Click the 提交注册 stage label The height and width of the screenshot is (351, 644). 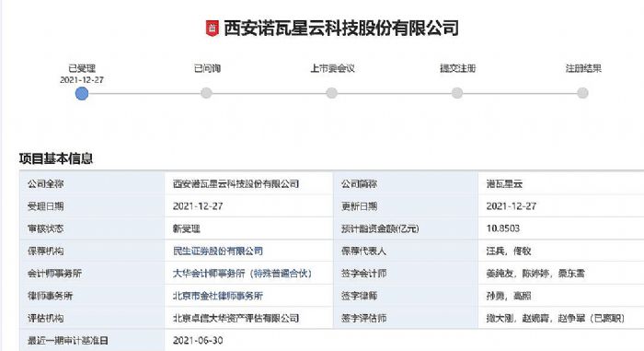tap(457, 68)
